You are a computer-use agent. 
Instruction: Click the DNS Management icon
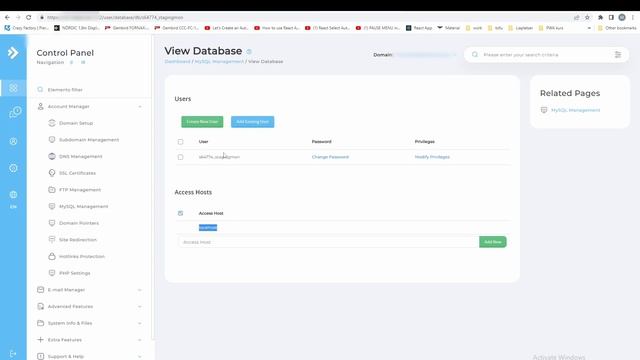coord(52,156)
